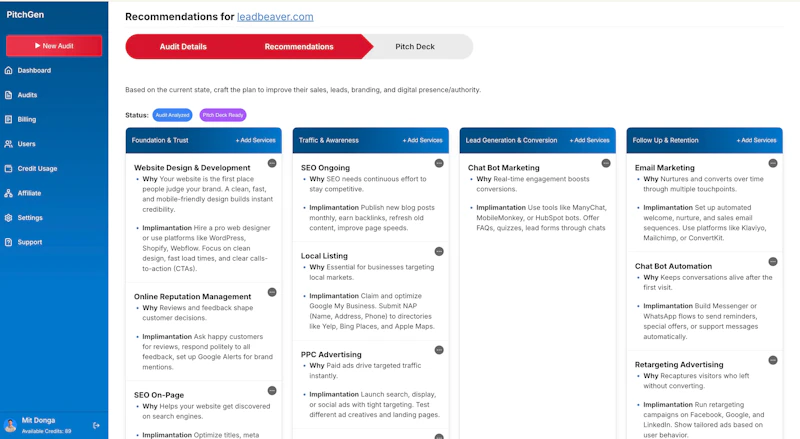Image resolution: width=800 pixels, height=439 pixels.
Task: Remove the SEO On-Page service
Action: coord(272,391)
